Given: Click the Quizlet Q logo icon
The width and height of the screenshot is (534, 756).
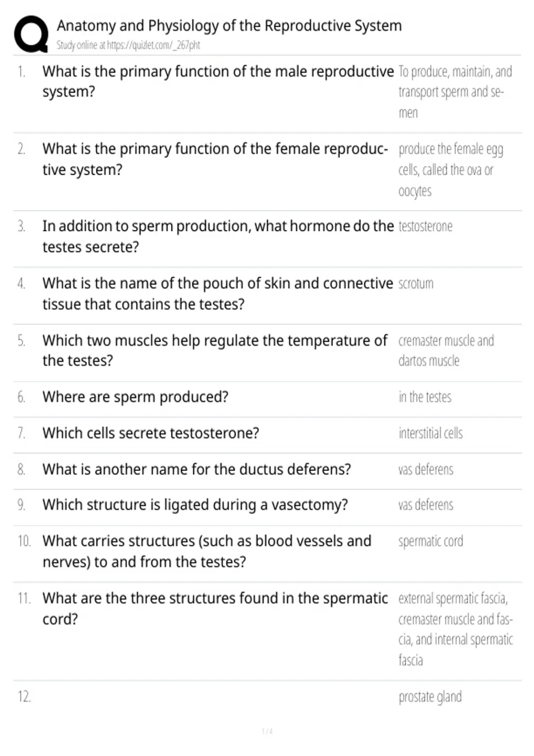Looking at the screenshot, I should [31, 34].
